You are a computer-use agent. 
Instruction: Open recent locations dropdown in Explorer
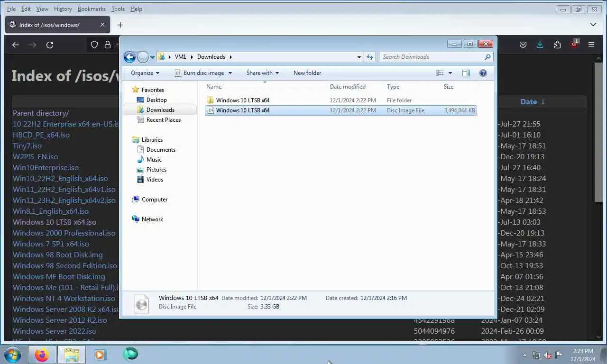point(152,57)
